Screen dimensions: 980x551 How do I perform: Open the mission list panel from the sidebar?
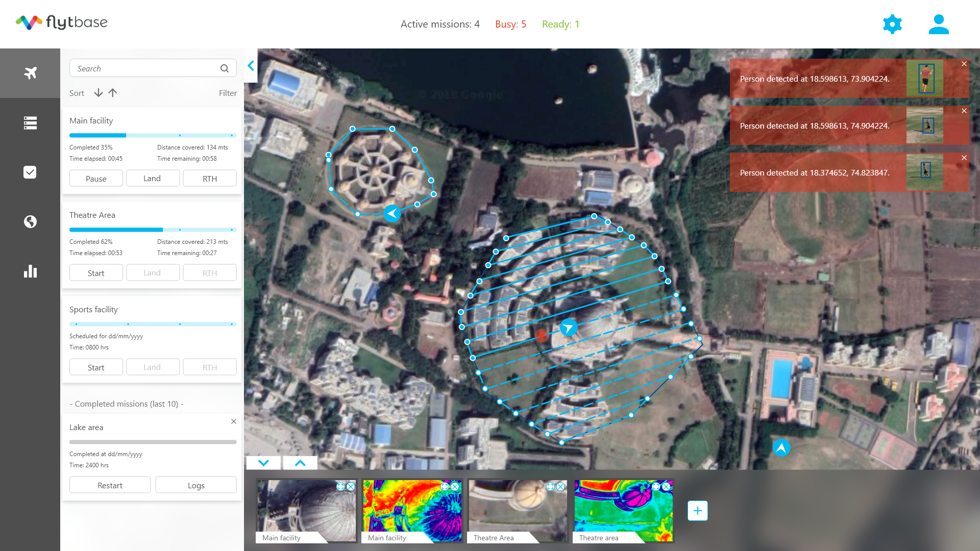tap(30, 123)
